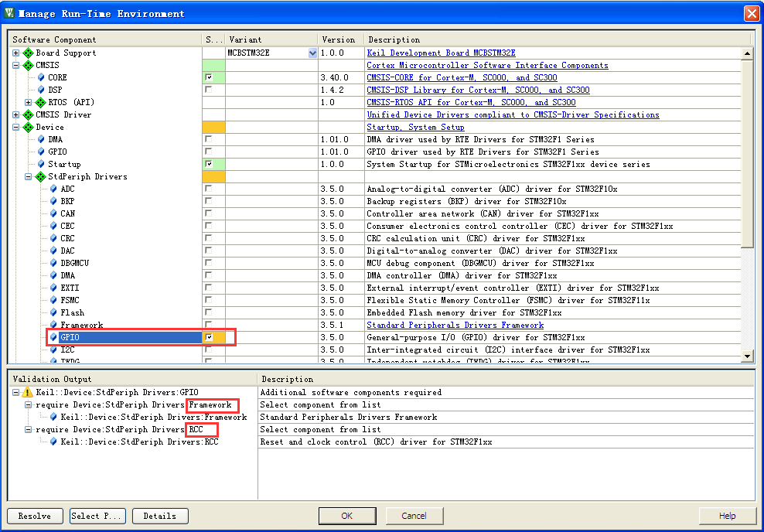
Task: Click the FSMC driver blue icon
Action: pyautogui.click(x=53, y=301)
